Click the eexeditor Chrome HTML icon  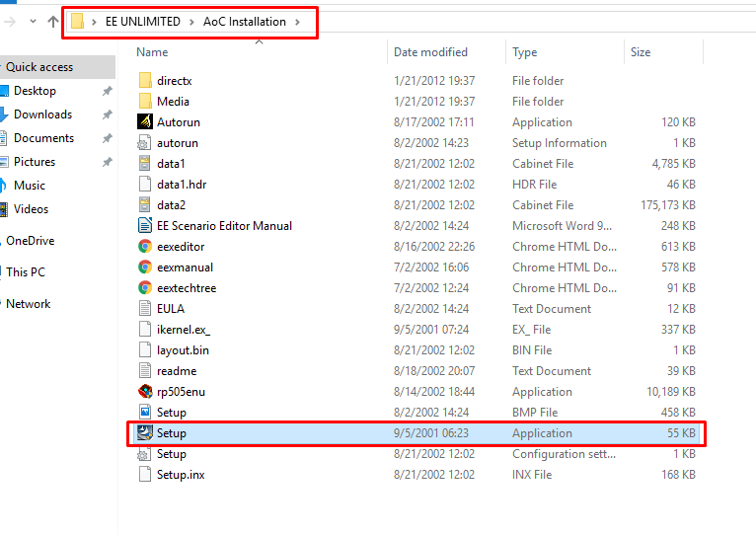point(145,247)
